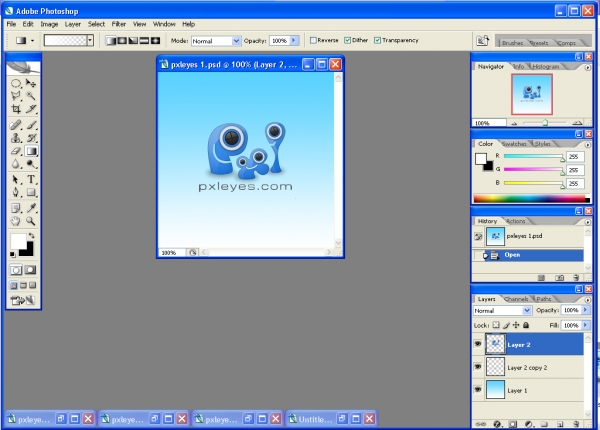Enable the Reverse checkbox
Screen dimensions: 600x430
313,40
